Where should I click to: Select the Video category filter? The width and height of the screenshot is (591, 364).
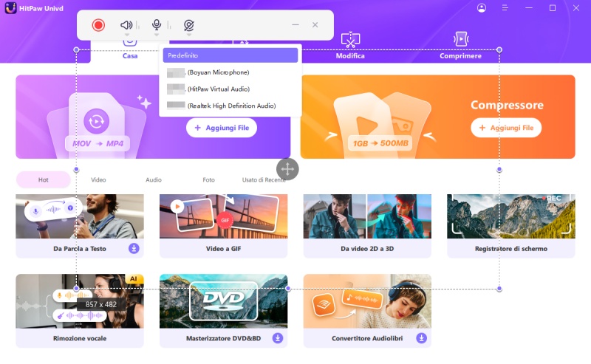[98, 179]
